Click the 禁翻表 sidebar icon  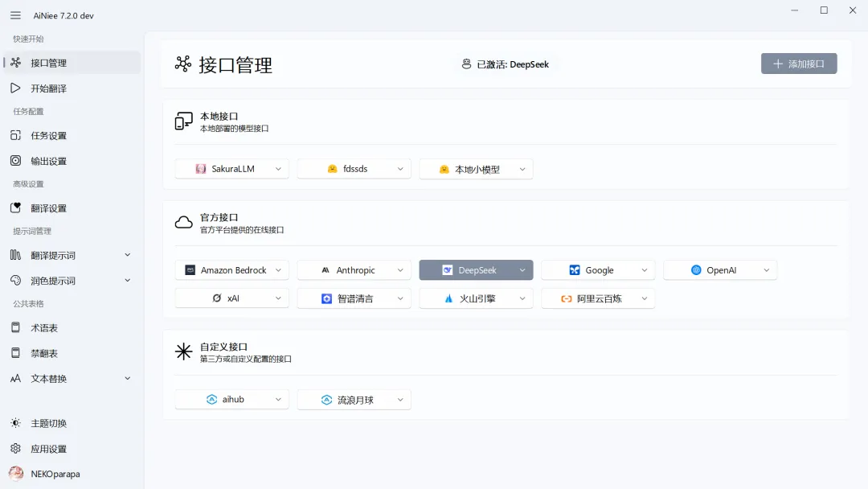pyautogui.click(x=15, y=353)
